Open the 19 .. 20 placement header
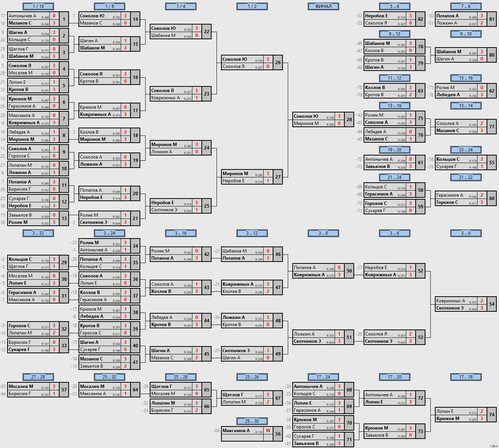This screenshot has height=448, width=499. tap(395, 149)
